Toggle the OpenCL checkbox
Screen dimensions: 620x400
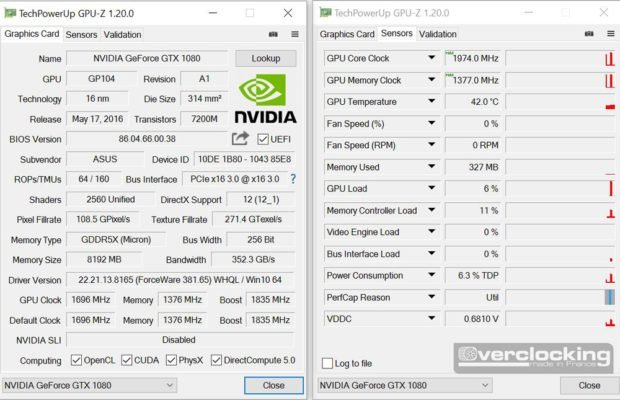click(77, 360)
